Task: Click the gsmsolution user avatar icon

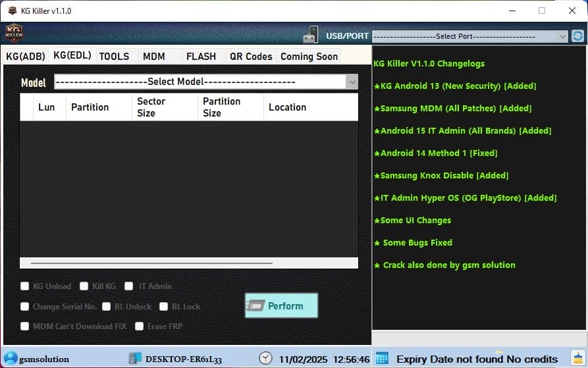Action: click(11, 358)
